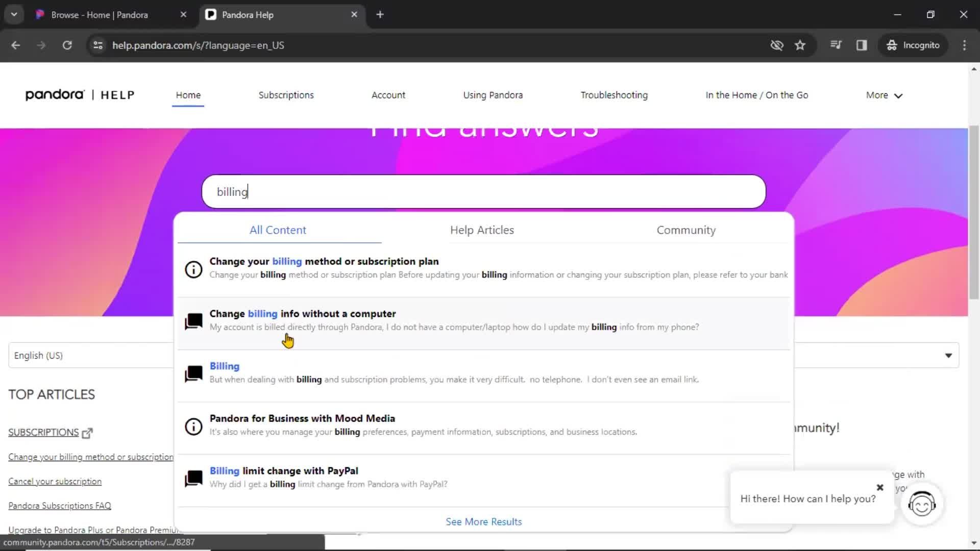The height and width of the screenshot is (551, 980).
Task: Click the address bar URL
Action: tap(198, 45)
